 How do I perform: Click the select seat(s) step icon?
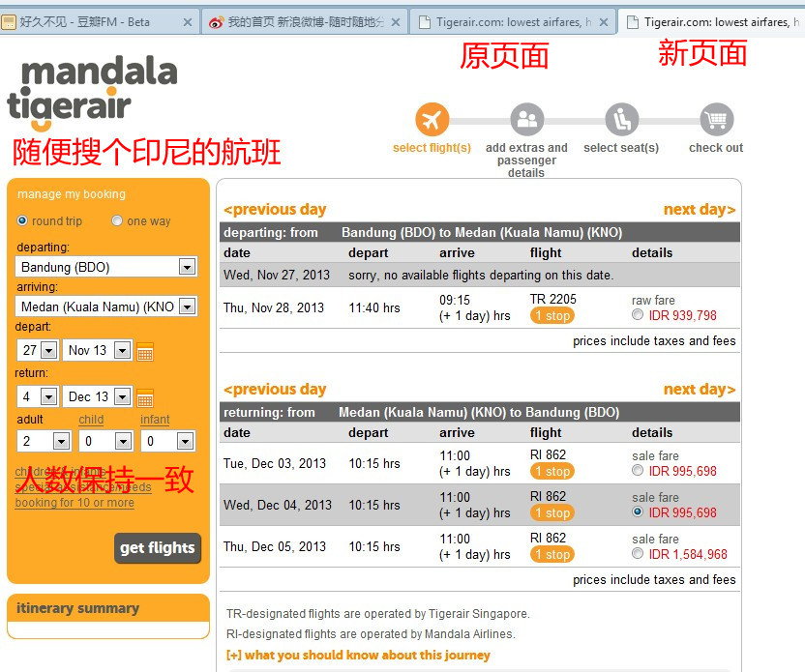621,121
